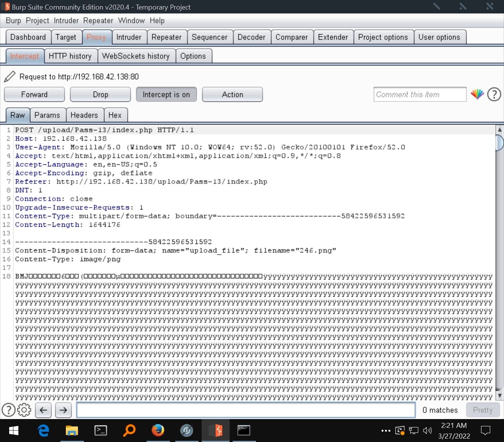Image resolution: width=504 pixels, height=442 pixels.
Task: Open the highlight color picker icon
Action: point(477,94)
